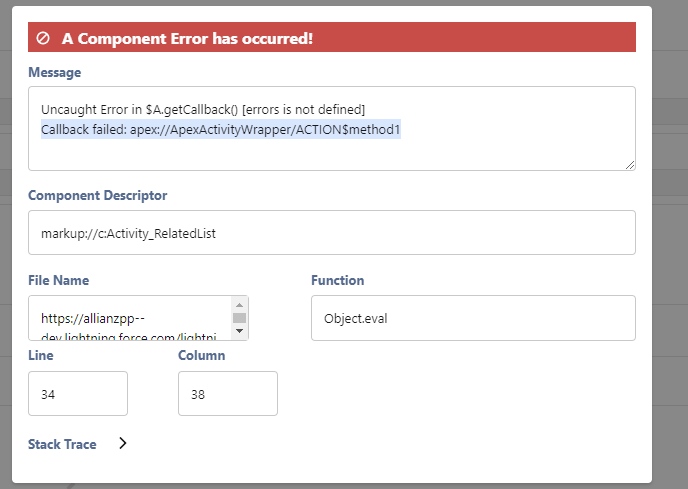Viewport: 688px width, 489px height.
Task: Click the Line field showing 34
Action: coord(78,393)
